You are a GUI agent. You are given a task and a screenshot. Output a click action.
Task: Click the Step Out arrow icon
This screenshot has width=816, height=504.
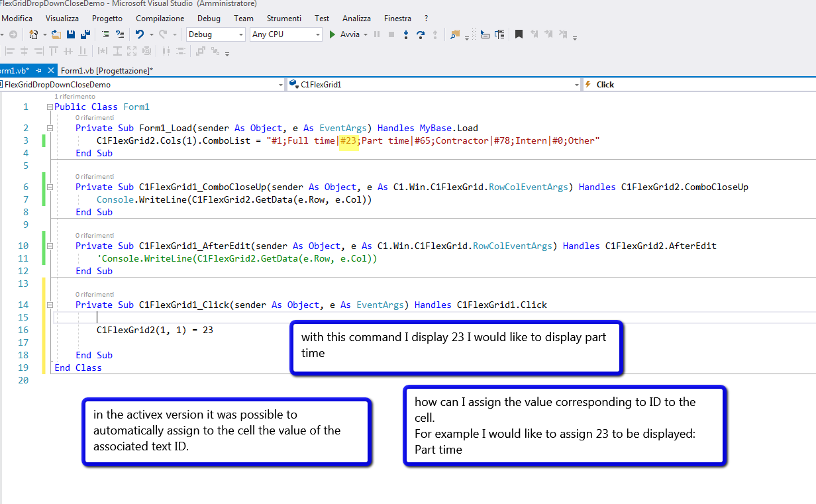[434, 34]
